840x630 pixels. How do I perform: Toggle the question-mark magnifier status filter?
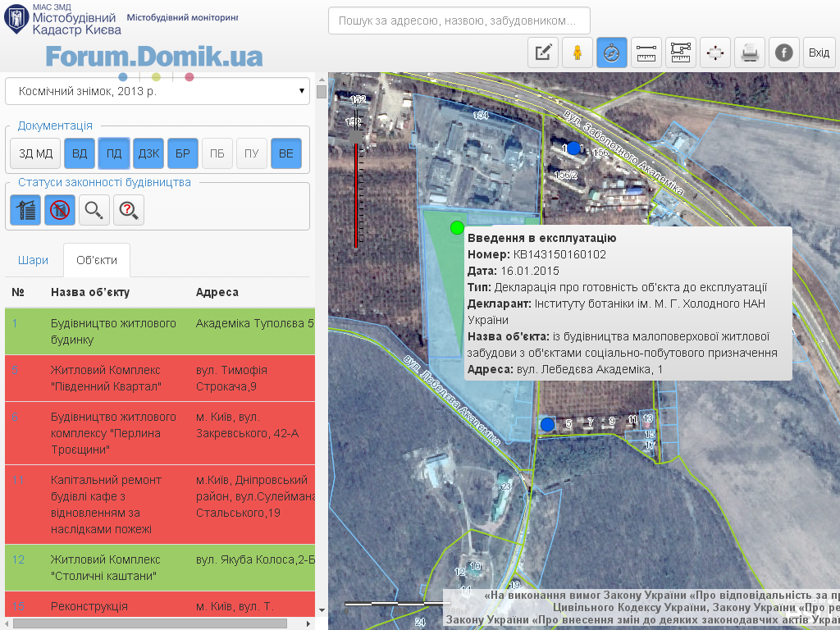click(x=129, y=209)
